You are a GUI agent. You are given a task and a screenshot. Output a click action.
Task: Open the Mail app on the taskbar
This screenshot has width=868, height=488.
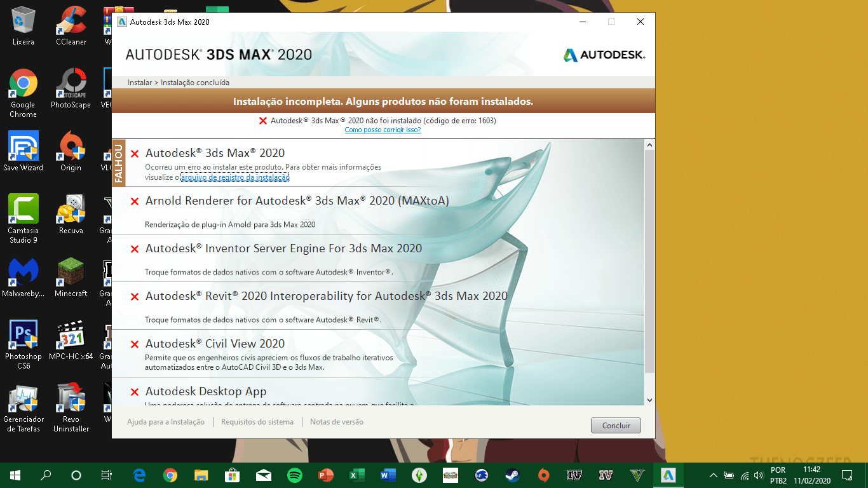[x=263, y=475]
